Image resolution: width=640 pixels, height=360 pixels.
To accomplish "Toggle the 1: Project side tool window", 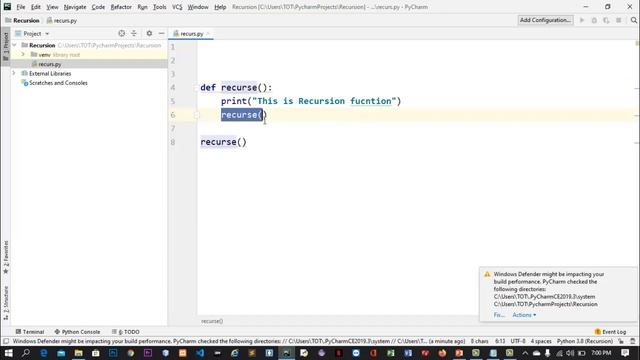I will (x=6, y=47).
